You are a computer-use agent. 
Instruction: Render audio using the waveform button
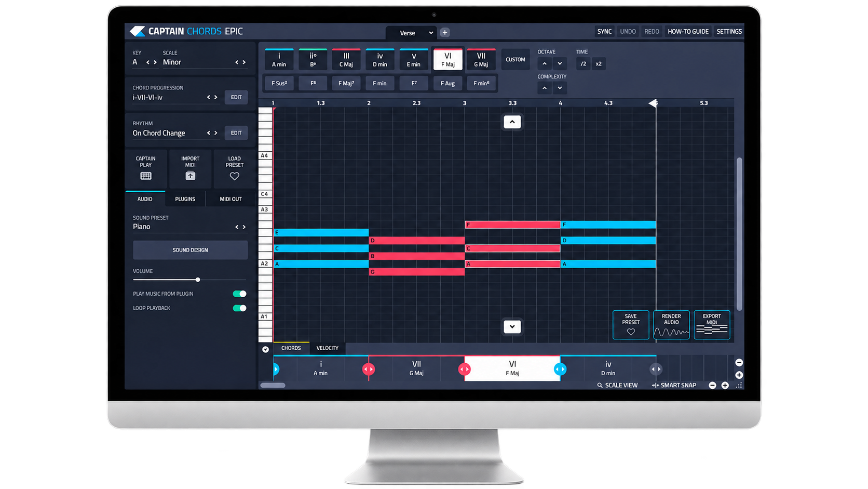[x=671, y=325]
